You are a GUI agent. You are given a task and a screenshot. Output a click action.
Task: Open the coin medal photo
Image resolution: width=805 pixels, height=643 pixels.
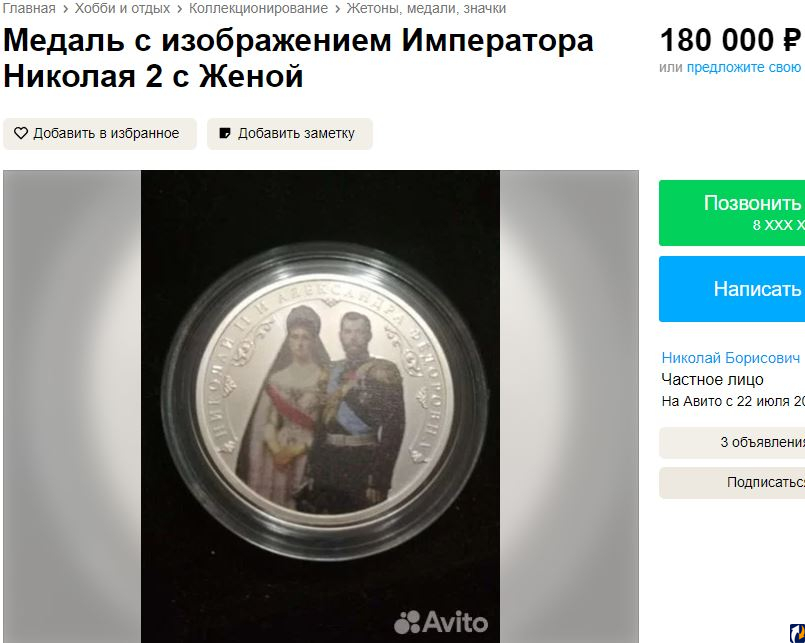320,406
